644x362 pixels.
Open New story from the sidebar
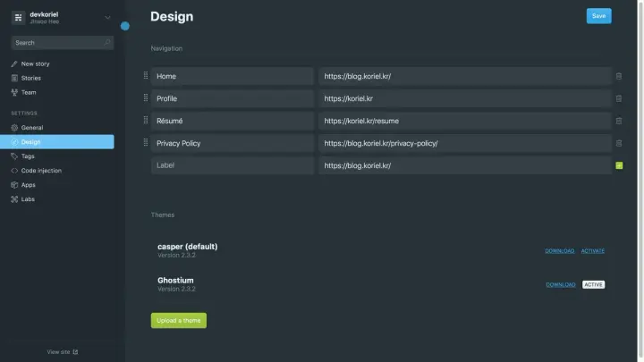coord(35,63)
